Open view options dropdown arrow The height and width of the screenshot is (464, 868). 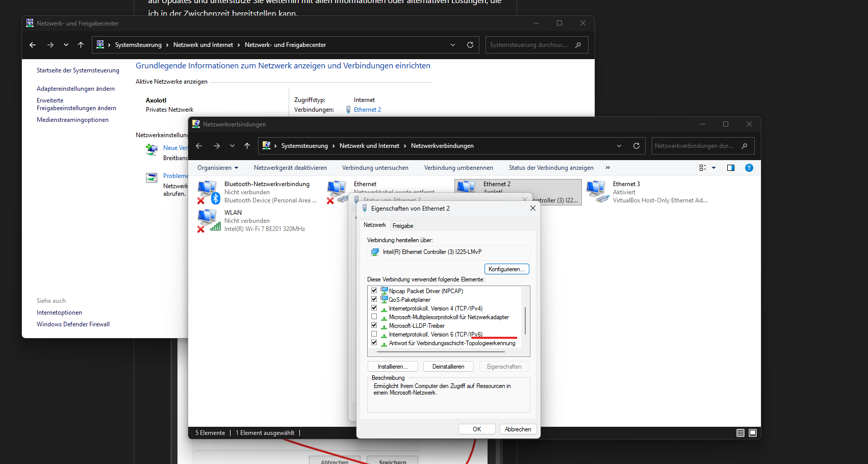pos(713,168)
